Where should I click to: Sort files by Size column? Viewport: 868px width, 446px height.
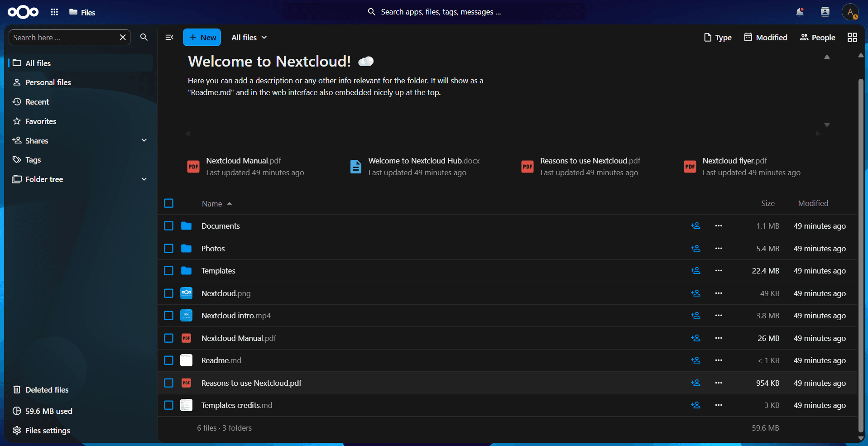coord(767,203)
